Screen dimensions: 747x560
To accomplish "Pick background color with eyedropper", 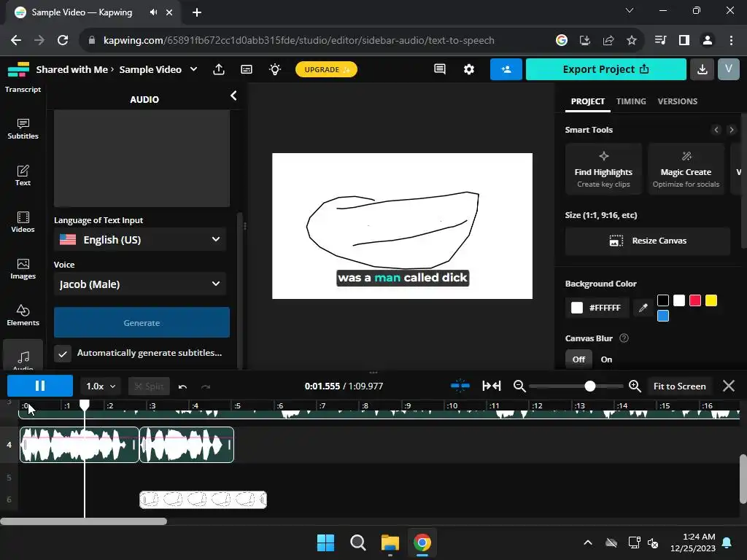I will point(643,308).
